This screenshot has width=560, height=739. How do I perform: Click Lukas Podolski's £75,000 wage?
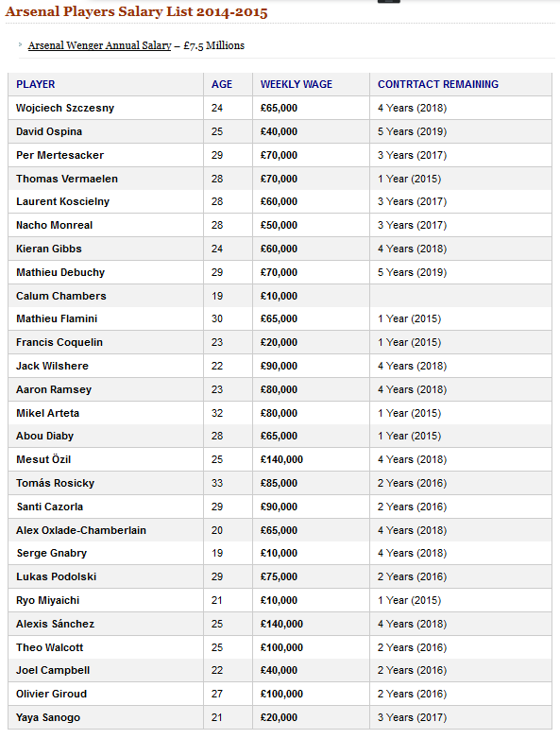click(x=279, y=576)
